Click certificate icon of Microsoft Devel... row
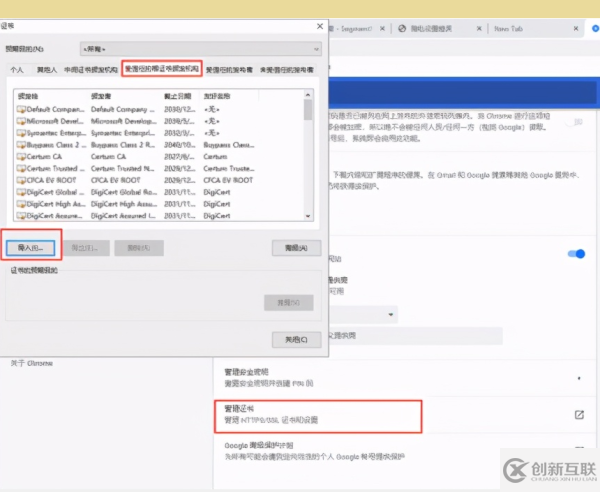600x492 pixels. 21,121
